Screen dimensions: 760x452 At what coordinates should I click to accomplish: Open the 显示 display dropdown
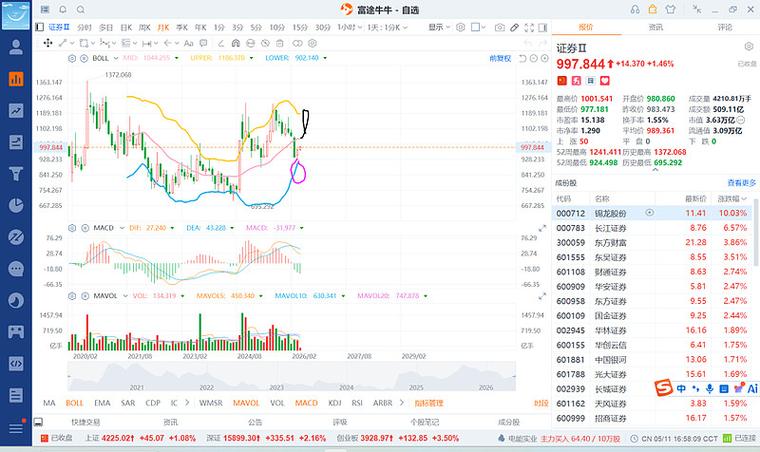[x=439, y=27]
